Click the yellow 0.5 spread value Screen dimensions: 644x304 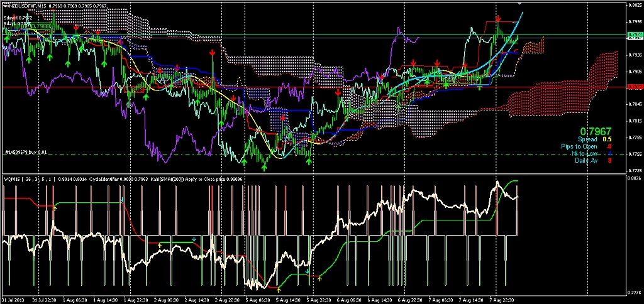click(x=607, y=139)
